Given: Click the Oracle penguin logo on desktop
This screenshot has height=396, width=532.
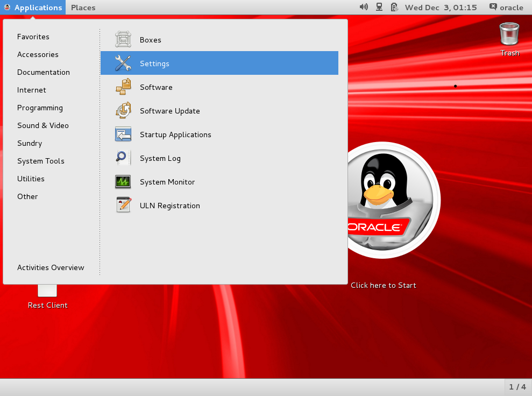Looking at the screenshot, I should coord(390,200).
